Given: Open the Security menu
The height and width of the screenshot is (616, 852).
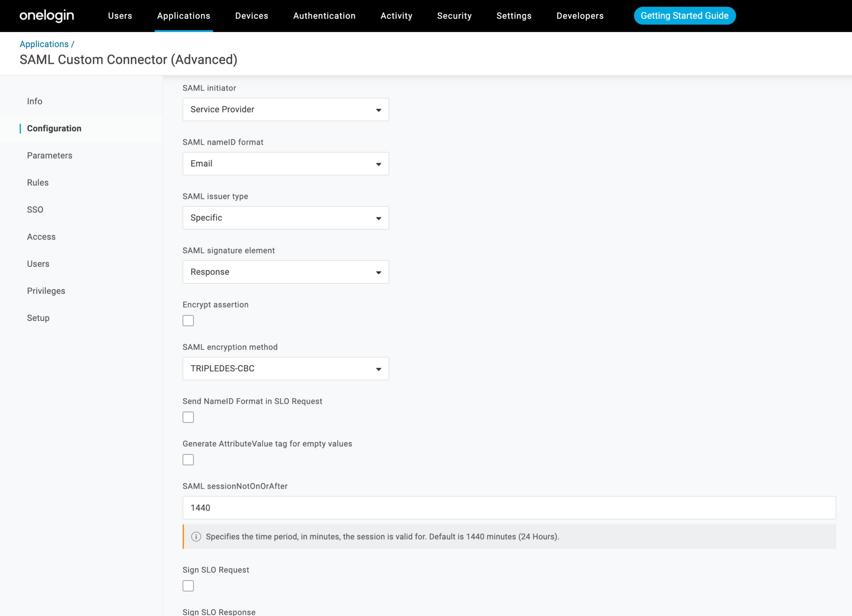Looking at the screenshot, I should 454,16.
